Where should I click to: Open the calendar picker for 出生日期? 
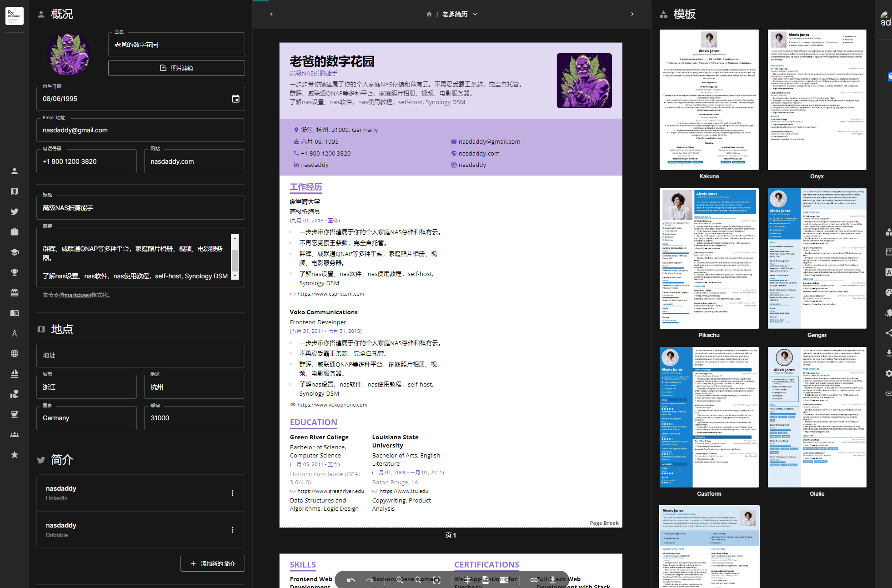point(236,99)
